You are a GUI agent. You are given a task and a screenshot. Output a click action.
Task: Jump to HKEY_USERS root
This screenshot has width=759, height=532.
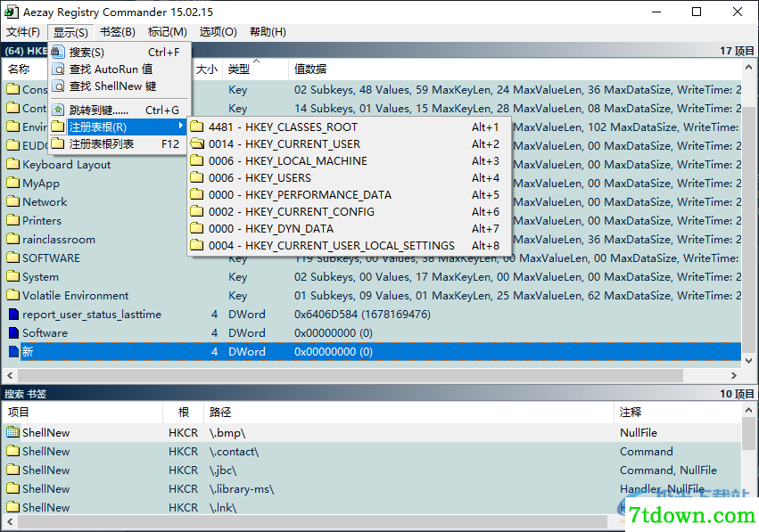pyautogui.click(x=349, y=178)
